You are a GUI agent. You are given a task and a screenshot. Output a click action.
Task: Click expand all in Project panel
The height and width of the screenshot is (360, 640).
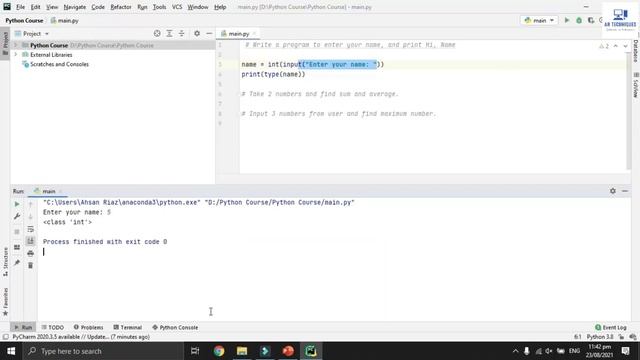coord(169,33)
